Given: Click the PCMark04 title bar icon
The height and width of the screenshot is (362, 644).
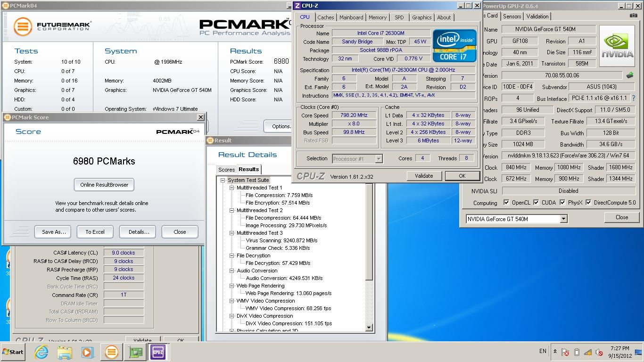Looking at the screenshot, I should 5,6.
